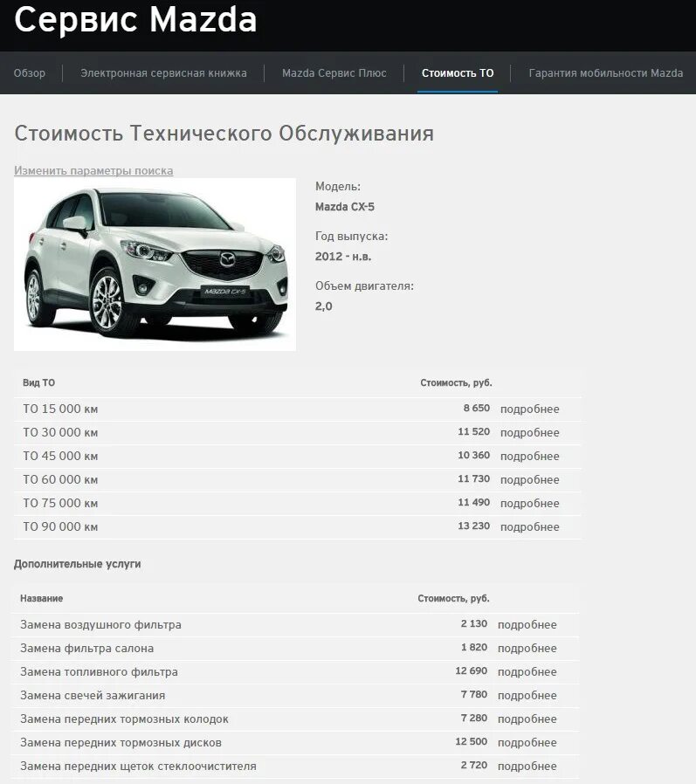The height and width of the screenshot is (784, 696).
Task: Click the price 11 730
Action: [474, 478]
